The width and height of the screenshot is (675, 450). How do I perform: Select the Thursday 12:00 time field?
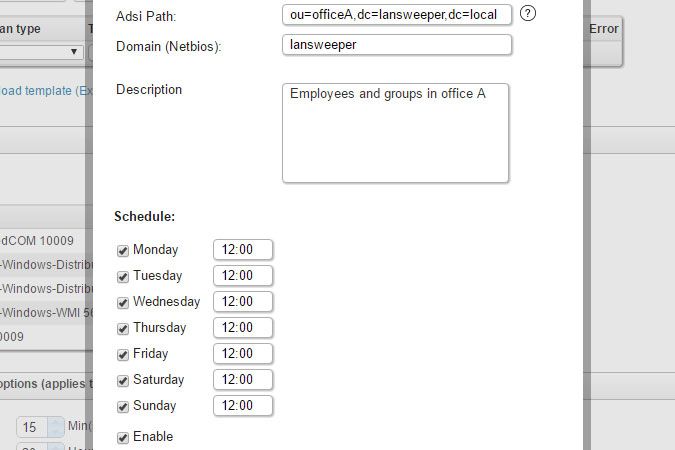[x=243, y=328]
